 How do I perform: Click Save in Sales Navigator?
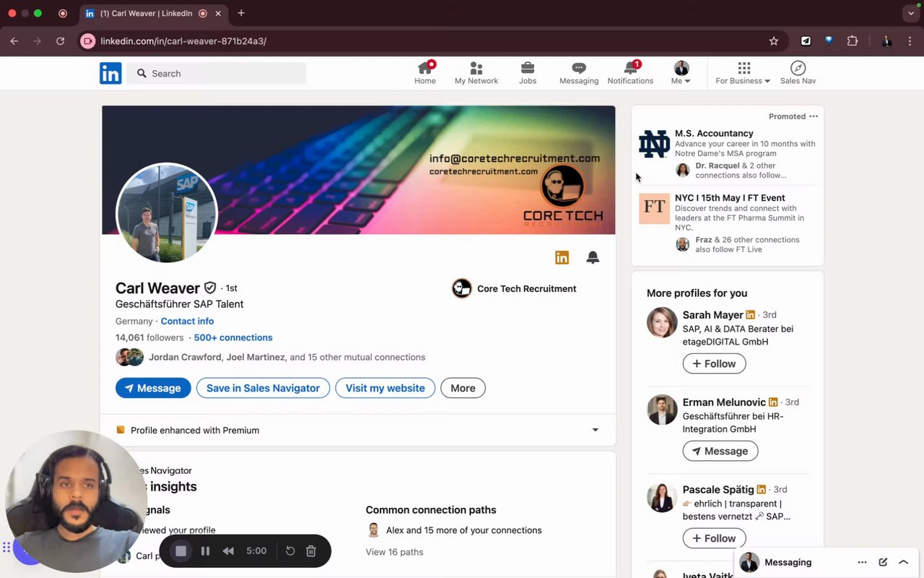pos(263,388)
